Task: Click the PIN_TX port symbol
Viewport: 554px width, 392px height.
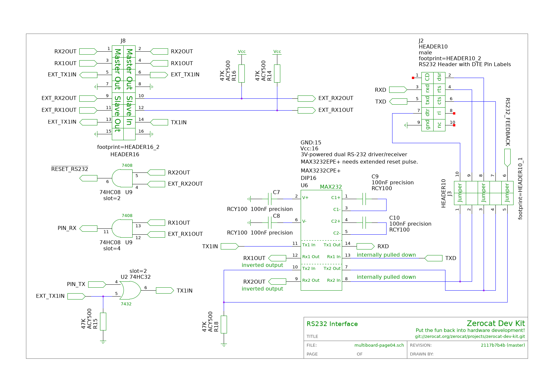Action: coord(97,284)
